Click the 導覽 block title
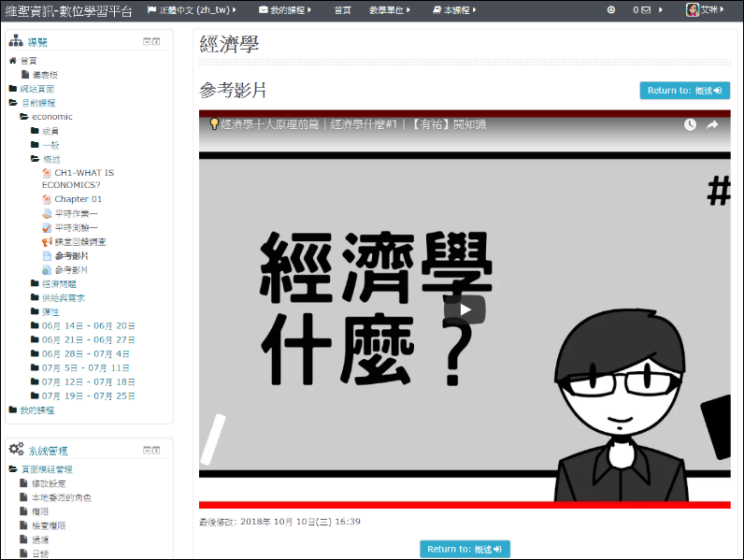The width and height of the screenshot is (744, 560). pos(37,42)
